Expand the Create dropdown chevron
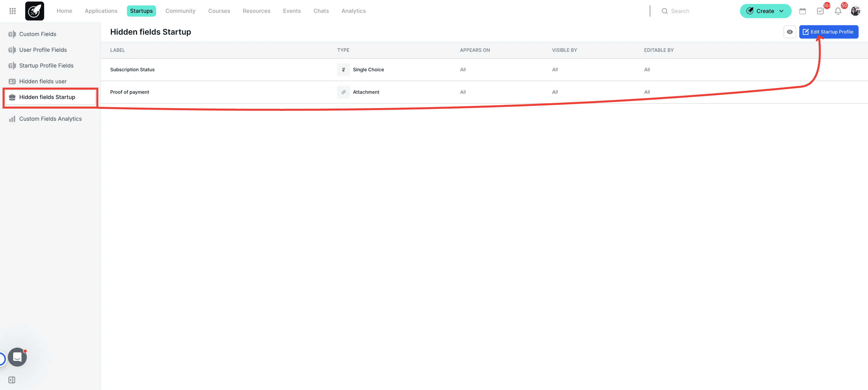The image size is (868, 390). click(x=781, y=11)
